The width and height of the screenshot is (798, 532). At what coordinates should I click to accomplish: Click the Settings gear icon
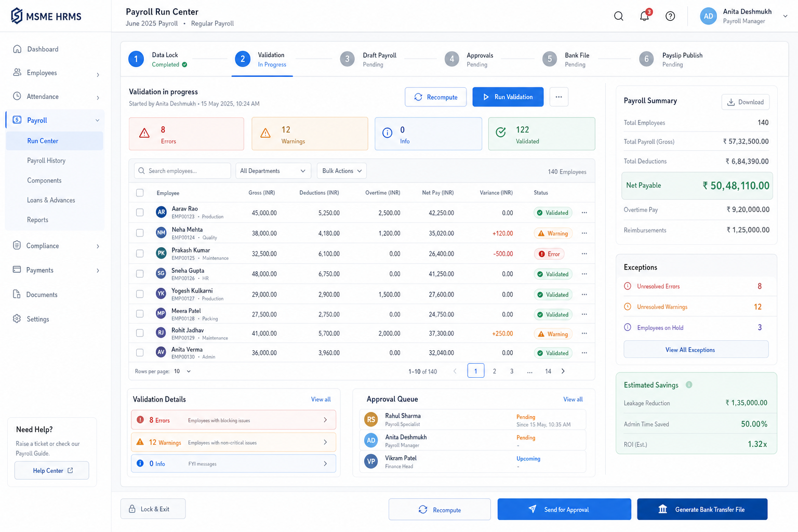[17, 318]
